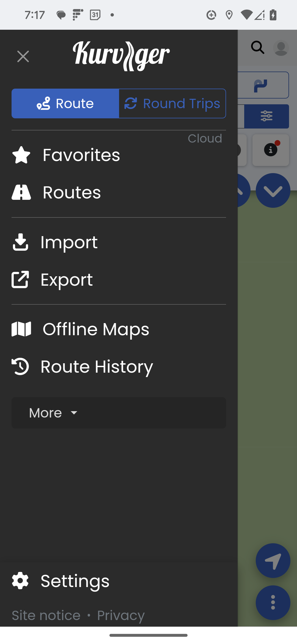297x644 pixels.
Task: Close the side menu with the X icon
Action: point(23,56)
